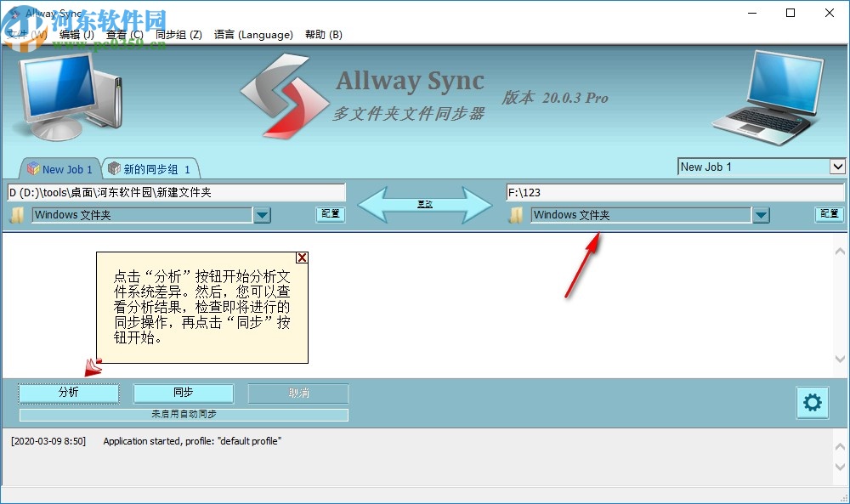Click the right yellow folder icon

click(x=516, y=214)
